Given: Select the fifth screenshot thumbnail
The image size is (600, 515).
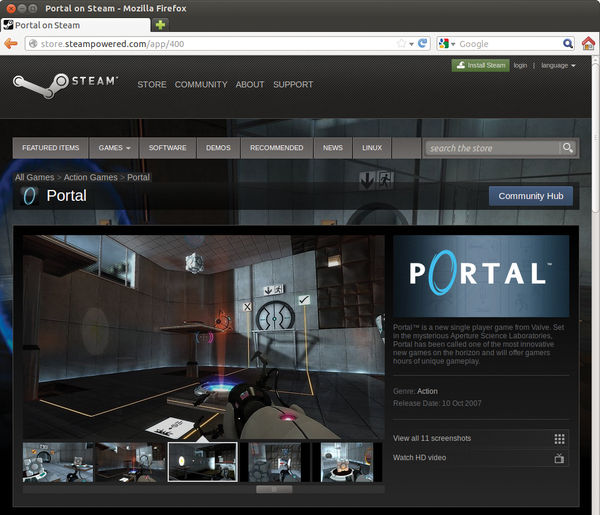Looking at the screenshot, I should (x=347, y=462).
